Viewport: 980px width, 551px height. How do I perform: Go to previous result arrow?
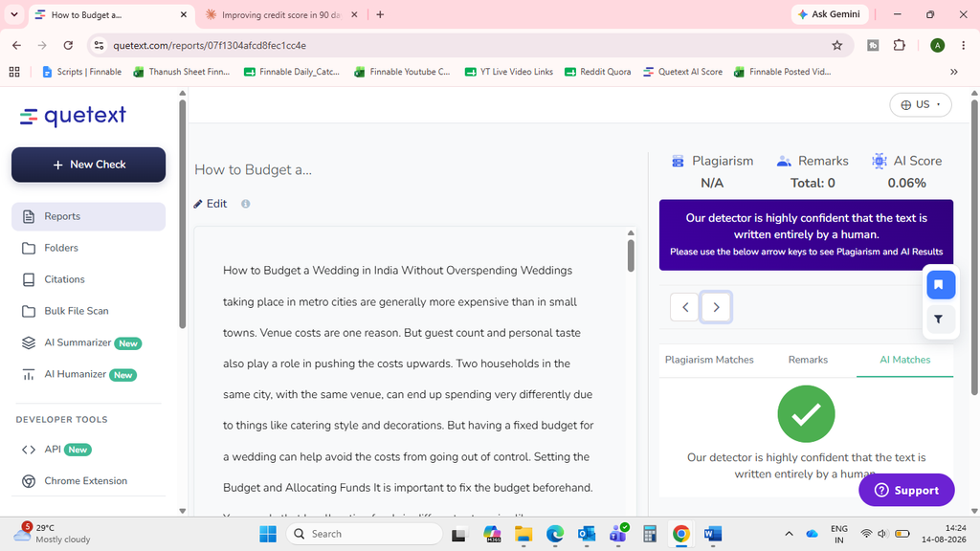[x=685, y=307]
